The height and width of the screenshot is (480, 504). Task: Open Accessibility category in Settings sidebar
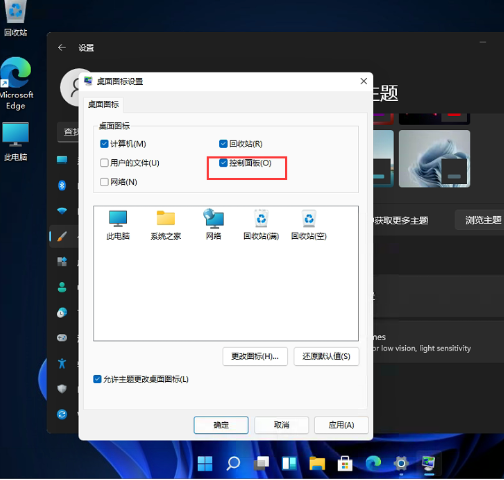click(62, 363)
